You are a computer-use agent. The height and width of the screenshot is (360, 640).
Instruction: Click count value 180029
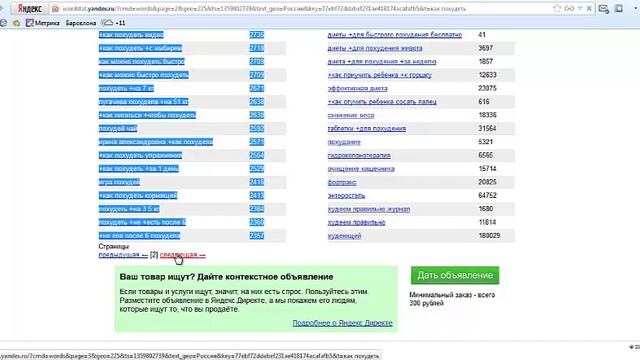point(489,236)
